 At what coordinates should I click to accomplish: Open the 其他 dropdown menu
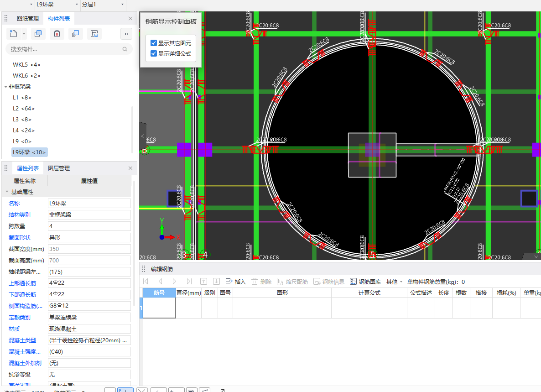tap(394, 282)
